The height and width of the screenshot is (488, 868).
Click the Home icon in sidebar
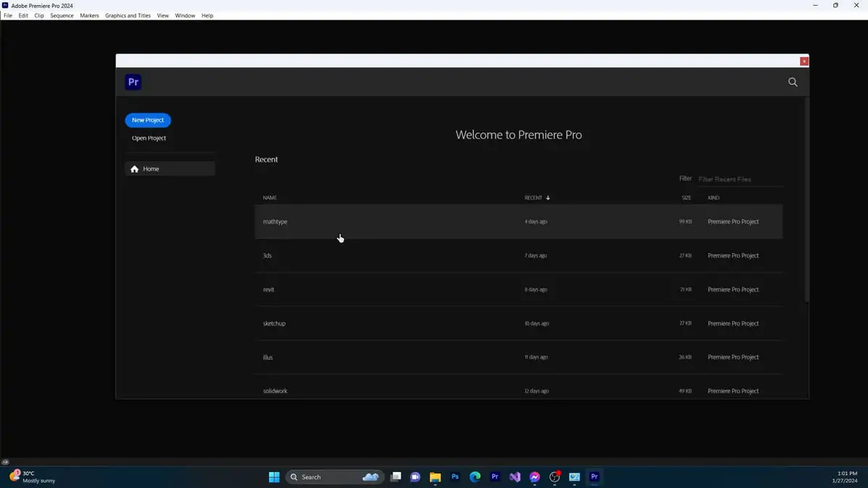(135, 169)
